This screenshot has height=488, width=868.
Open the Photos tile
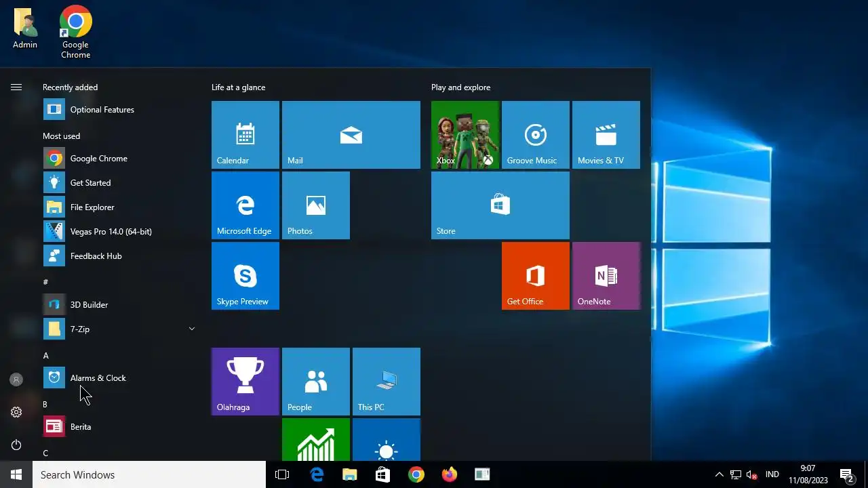tap(316, 205)
